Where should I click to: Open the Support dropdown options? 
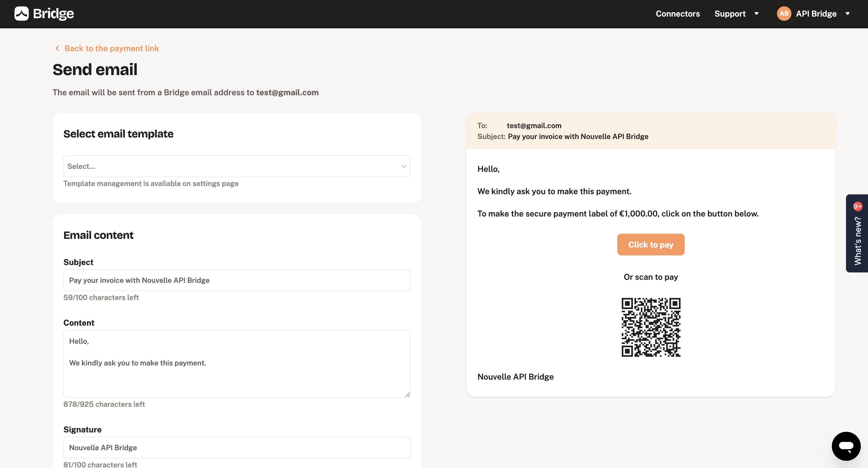(x=738, y=13)
